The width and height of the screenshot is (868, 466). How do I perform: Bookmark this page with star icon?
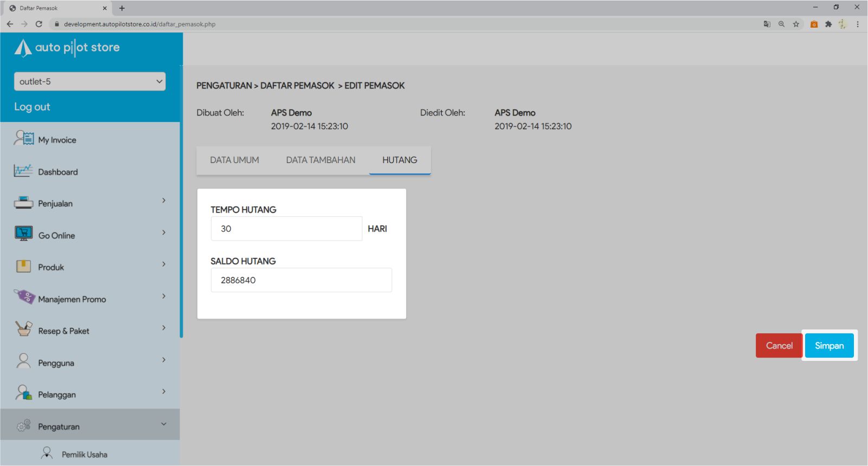pyautogui.click(x=796, y=24)
